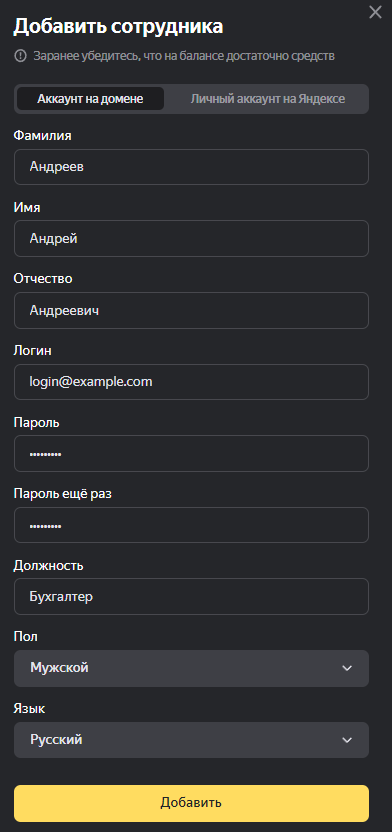Screen dimensions: 392x832
Task: Focus the Имя input field
Action: click(191, 239)
